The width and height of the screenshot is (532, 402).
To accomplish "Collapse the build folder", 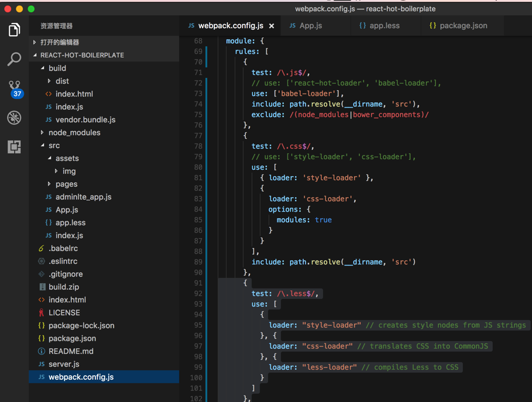I will [x=57, y=68].
